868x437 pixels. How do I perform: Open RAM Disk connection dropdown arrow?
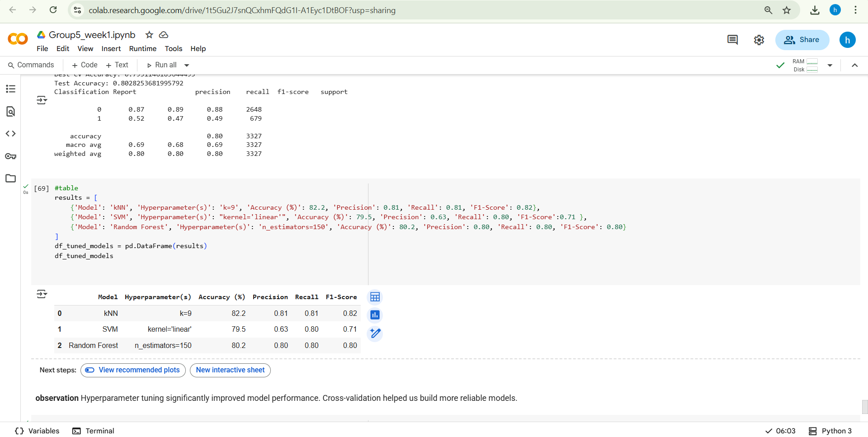[830, 65]
